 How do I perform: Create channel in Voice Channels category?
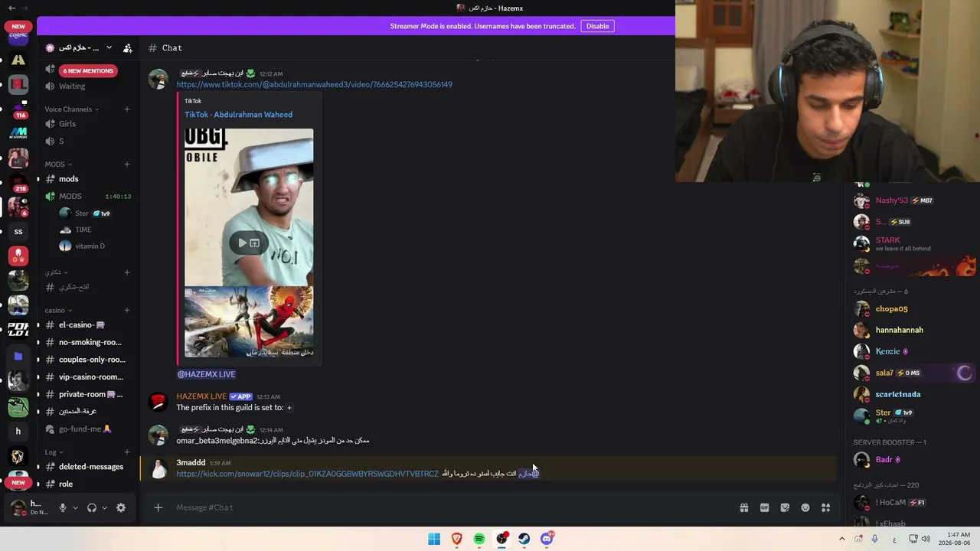pyautogui.click(x=127, y=109)
